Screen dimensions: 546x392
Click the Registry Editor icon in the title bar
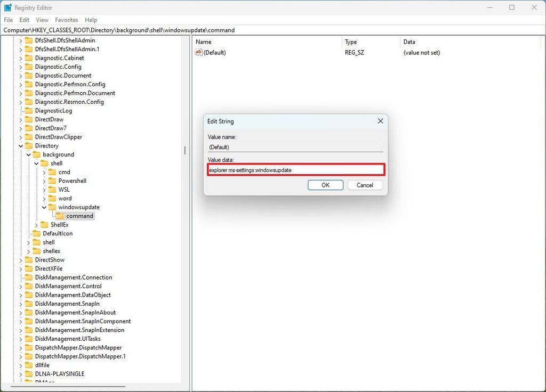(x=7, y=7)
